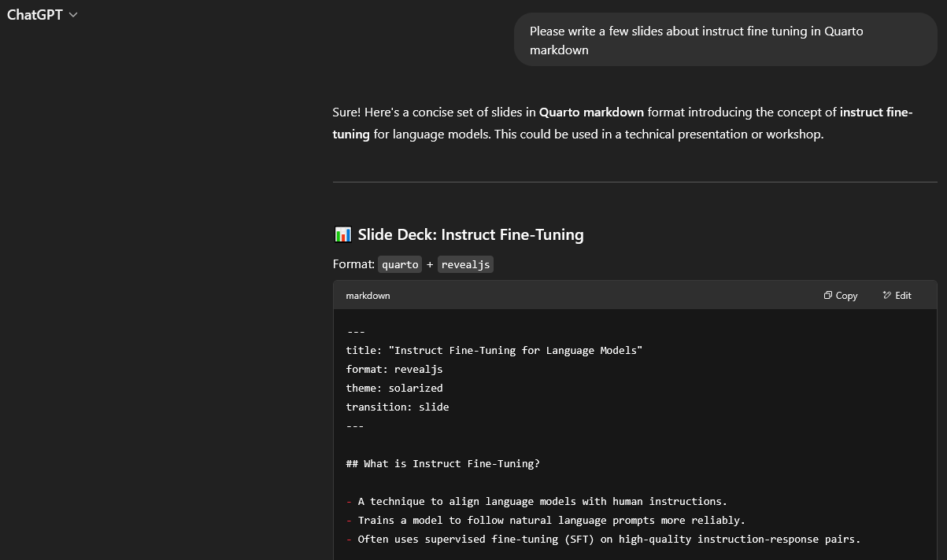The width and height of the screenshot is (947, 560).
Task: Click the 'transition: slide' code line
Action: tap(397, 407)
